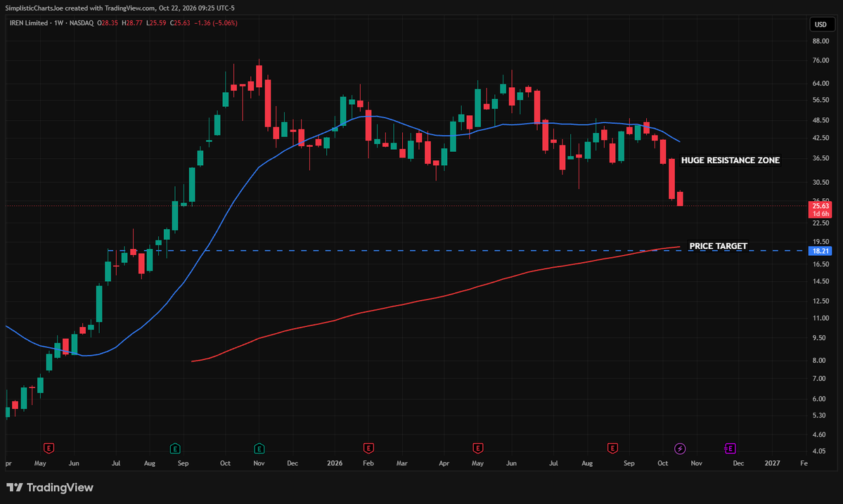The image size is (843, 504).
Task: Click the low value L25.59
Action: click(x=157, y=23)
